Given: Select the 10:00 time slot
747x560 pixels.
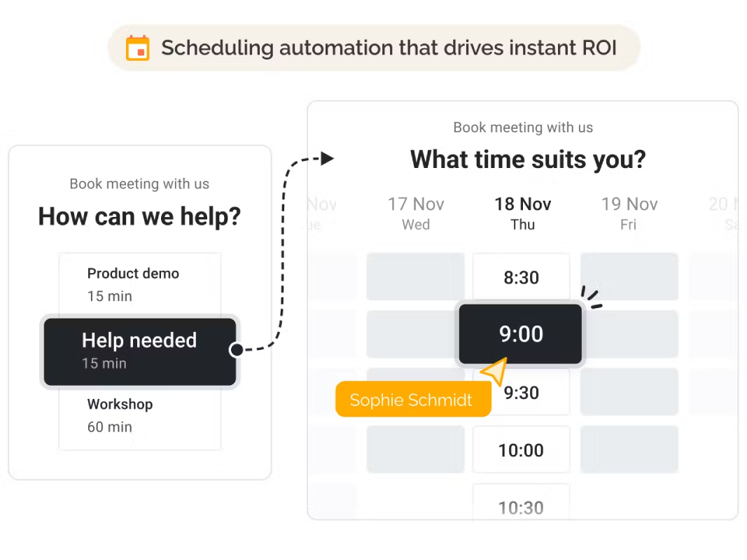Looking at the screenshot, I should click(x=521, y=449).
